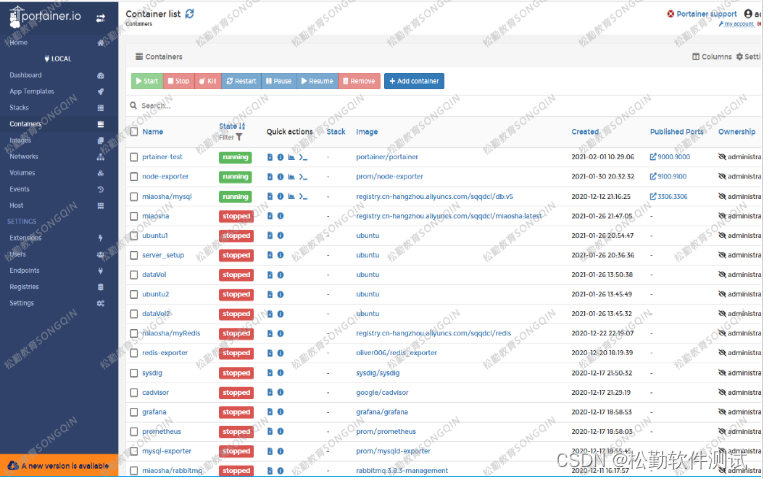Open logs icon for node-exporter
Viewport: 763px width, 479px height.
pyautogui.click(x=270, y=177)
